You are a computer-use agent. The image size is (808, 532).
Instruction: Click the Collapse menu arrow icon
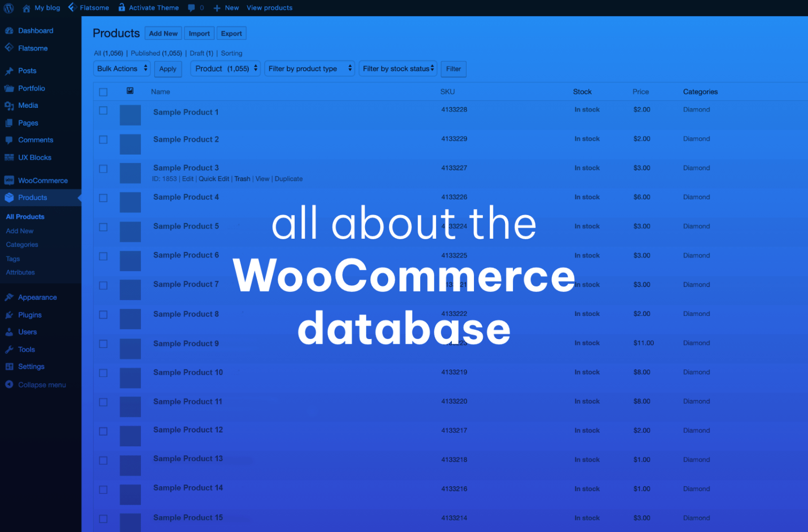[x=9, y=384]
